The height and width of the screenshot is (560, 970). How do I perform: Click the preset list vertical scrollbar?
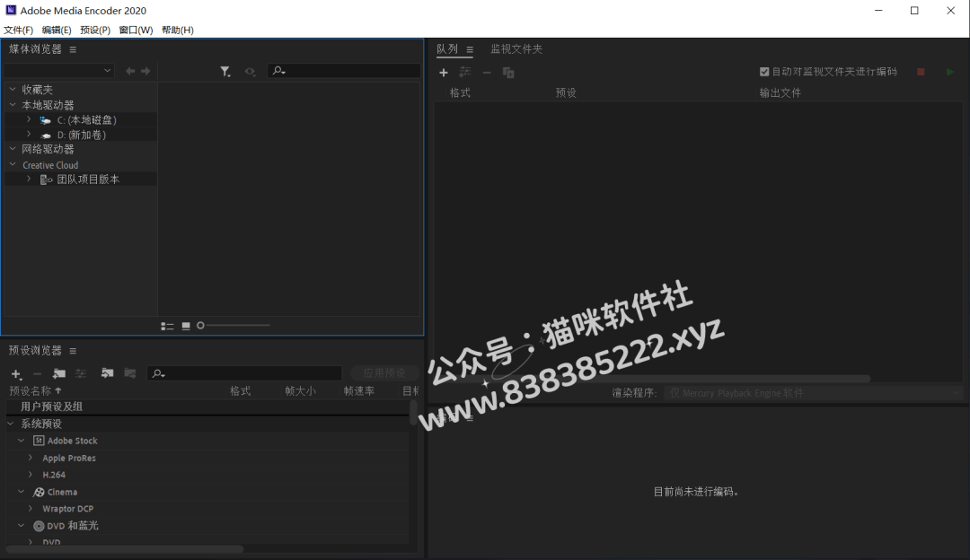pos(413,413)
